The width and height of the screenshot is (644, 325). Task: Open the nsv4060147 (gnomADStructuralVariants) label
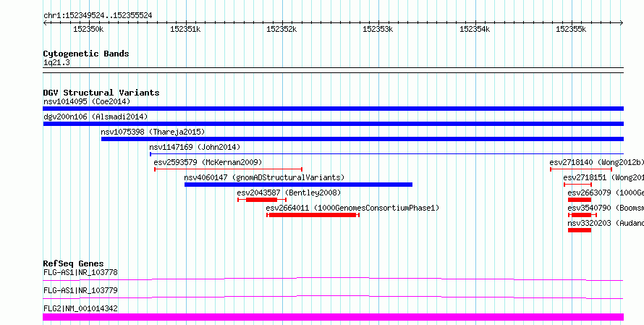264,177
